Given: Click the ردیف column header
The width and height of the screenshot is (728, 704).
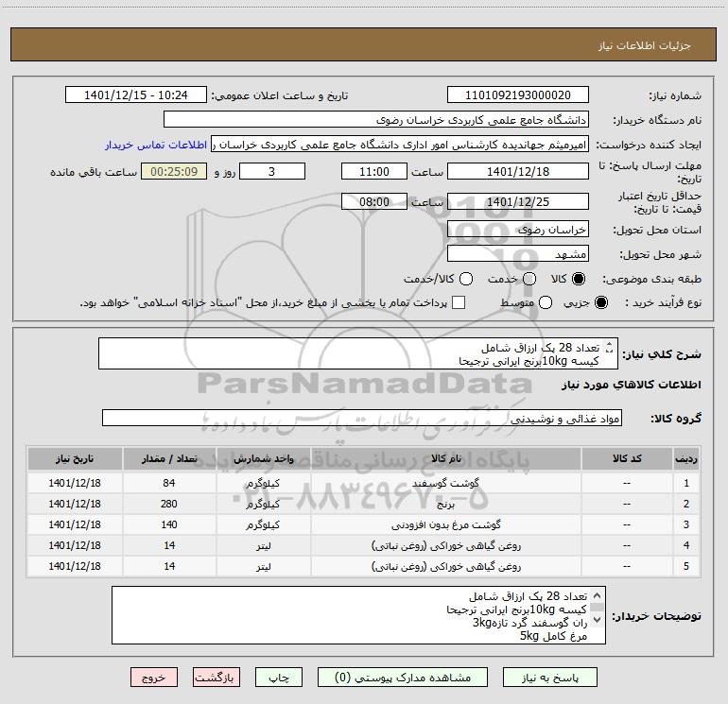Looking at the screenshot, I should pos(686,459).
